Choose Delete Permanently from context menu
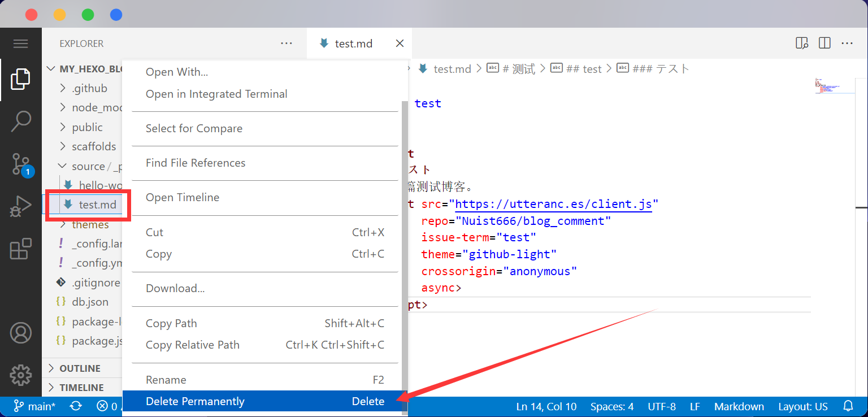The width and height of the screenshot is (868, 417). pos(195,402)
